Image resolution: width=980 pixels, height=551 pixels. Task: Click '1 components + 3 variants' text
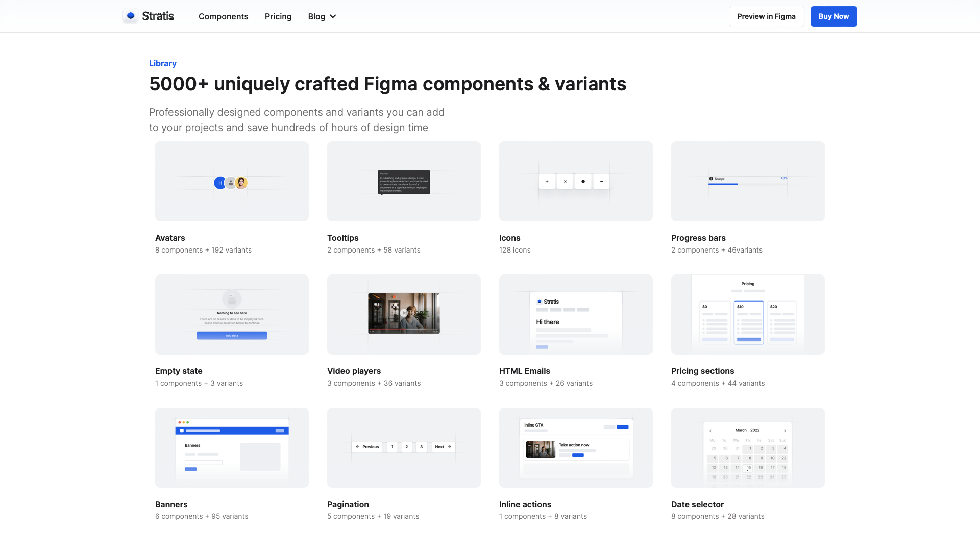[199, 383]
